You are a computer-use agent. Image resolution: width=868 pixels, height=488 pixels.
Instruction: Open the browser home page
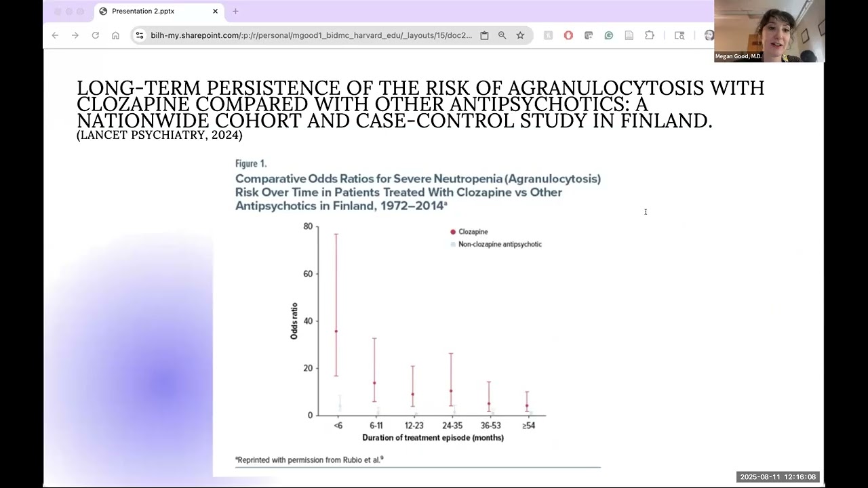coord(115,35)
